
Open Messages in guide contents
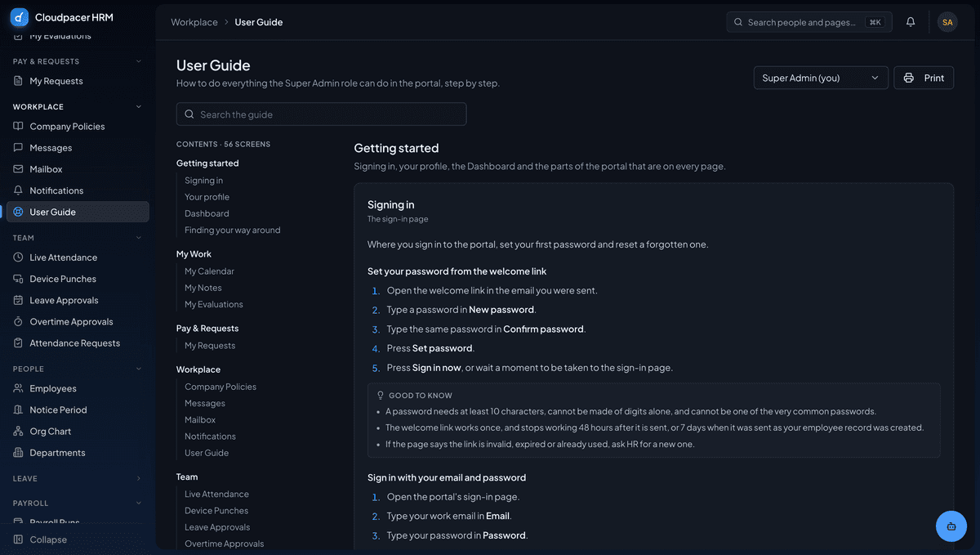click(205, 403)
